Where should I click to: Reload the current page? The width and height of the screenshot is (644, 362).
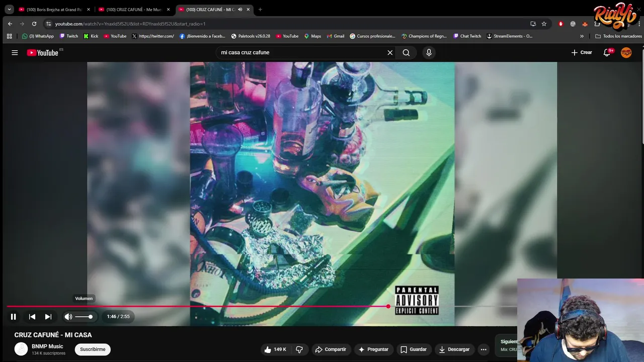tap(34, 24)
